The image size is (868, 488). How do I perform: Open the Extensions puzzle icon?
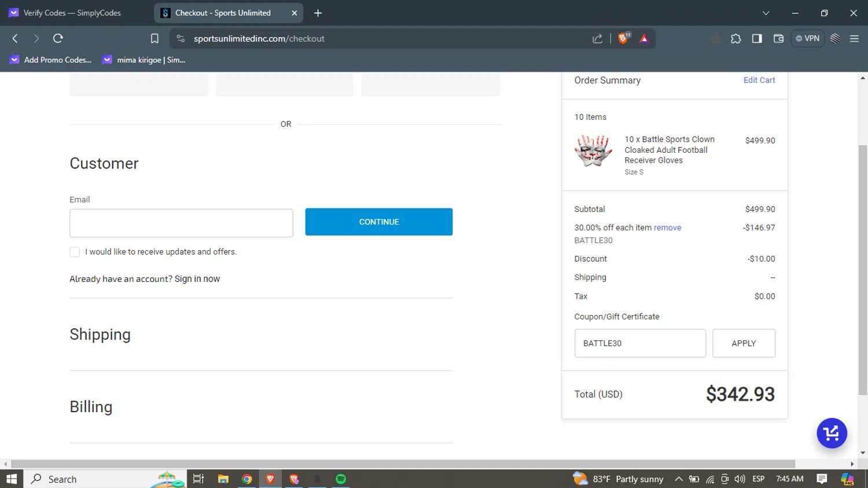tap(735, 39)
